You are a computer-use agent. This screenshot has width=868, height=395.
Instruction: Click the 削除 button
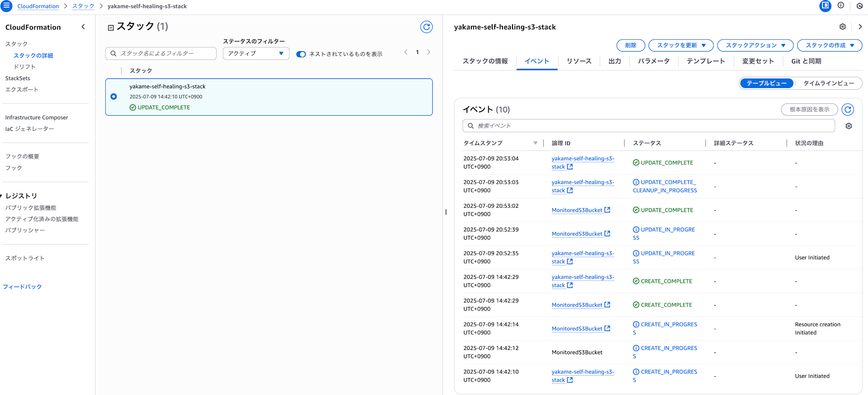pyautogui.click(x=631, y=46)
